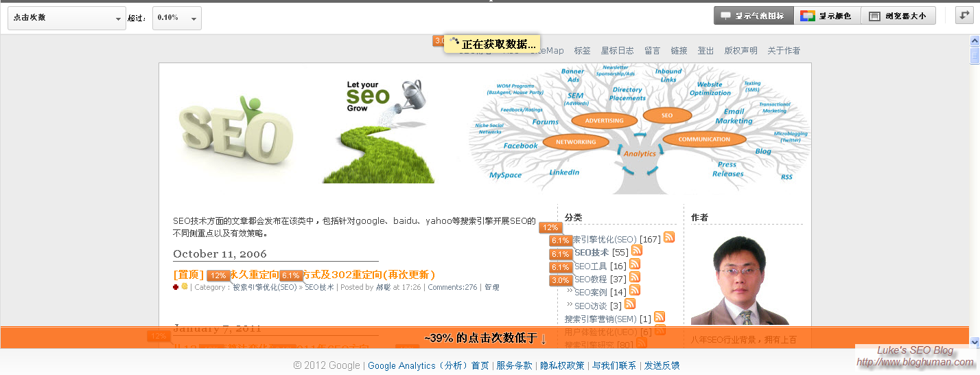Open the 关于作者 menu item

[784, 51]
